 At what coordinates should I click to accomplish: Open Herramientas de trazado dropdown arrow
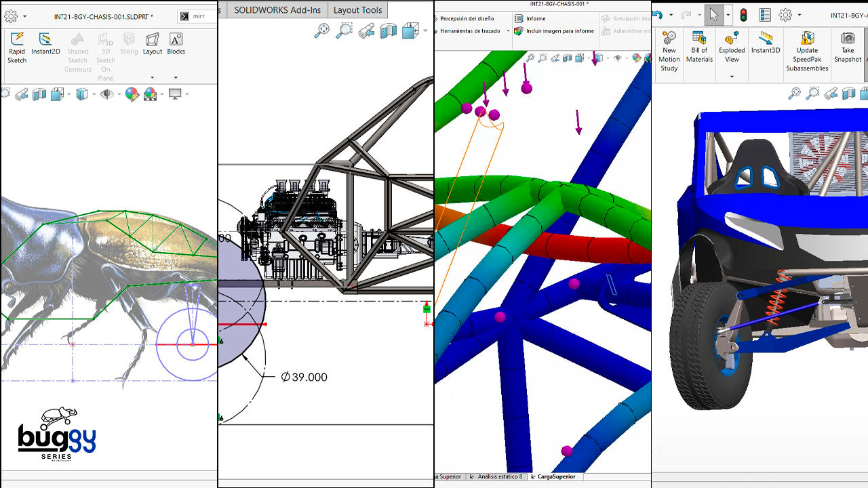pos(508,31)
